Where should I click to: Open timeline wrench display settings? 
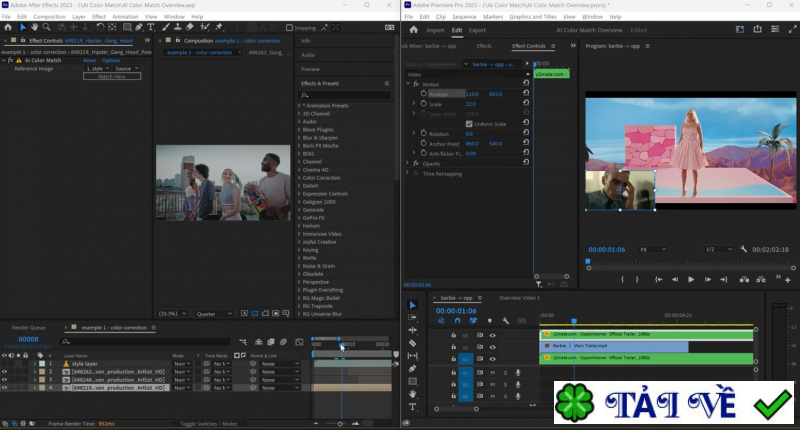point(506,321)
